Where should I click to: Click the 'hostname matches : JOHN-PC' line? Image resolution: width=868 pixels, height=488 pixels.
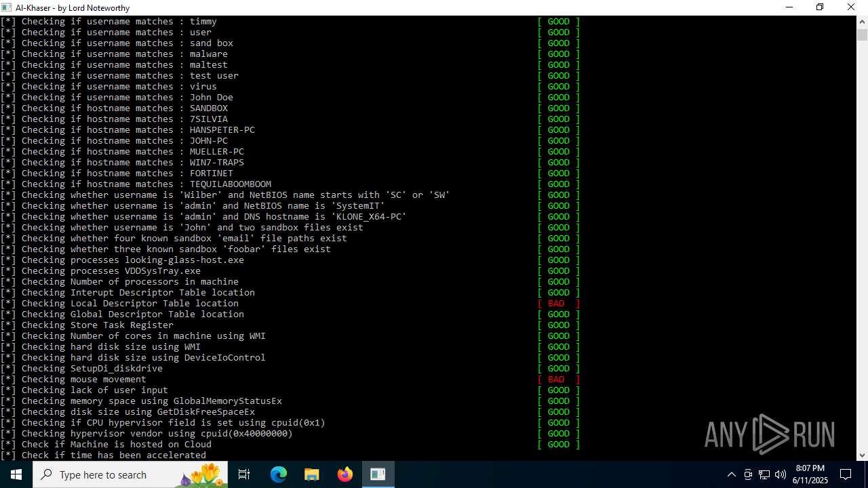[x=114, y=141]
